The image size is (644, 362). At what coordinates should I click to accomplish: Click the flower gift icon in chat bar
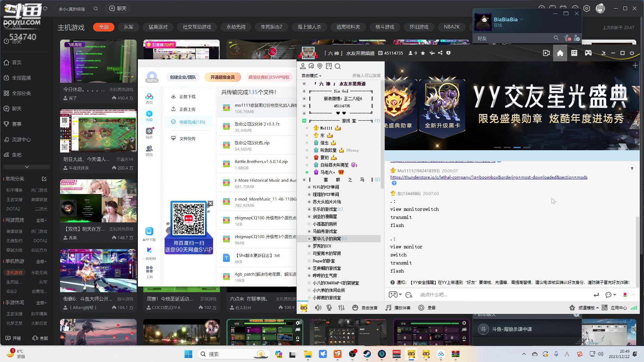[625, 295]
